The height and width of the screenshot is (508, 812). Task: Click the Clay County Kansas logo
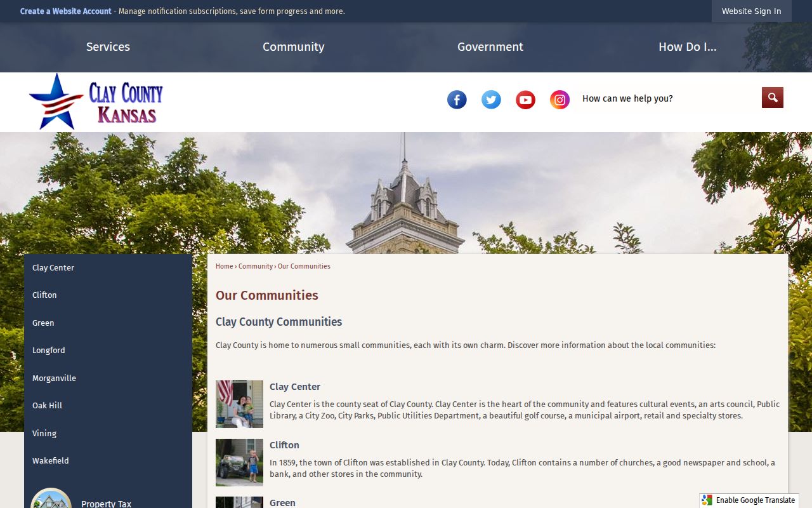point(96,102)
